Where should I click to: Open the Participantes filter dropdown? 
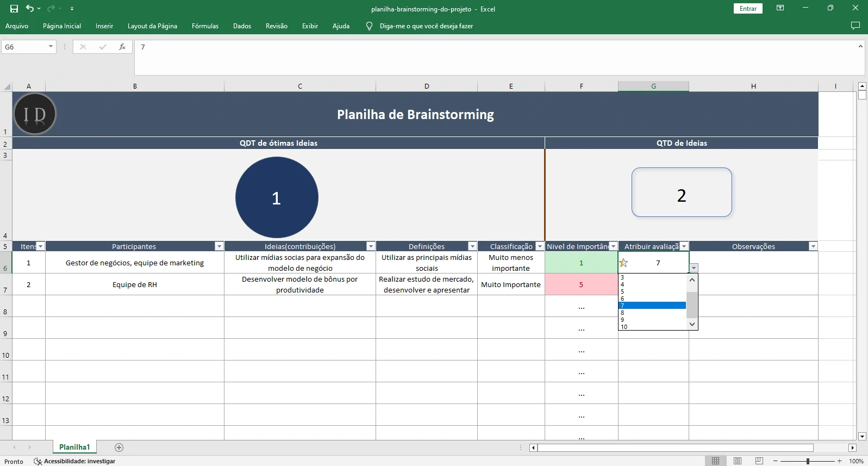(x=219, y=246)
